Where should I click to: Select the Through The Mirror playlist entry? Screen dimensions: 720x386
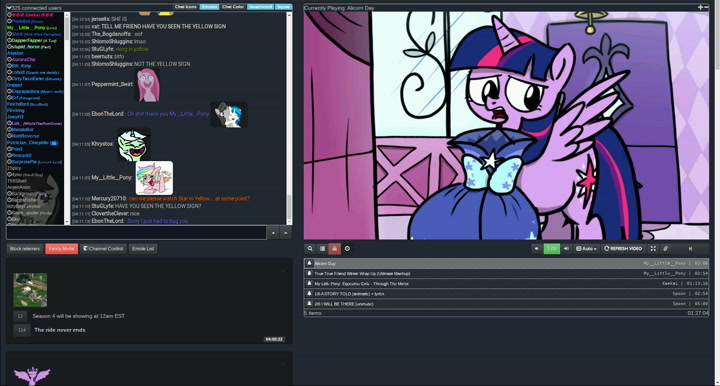[x=506, y=284]
